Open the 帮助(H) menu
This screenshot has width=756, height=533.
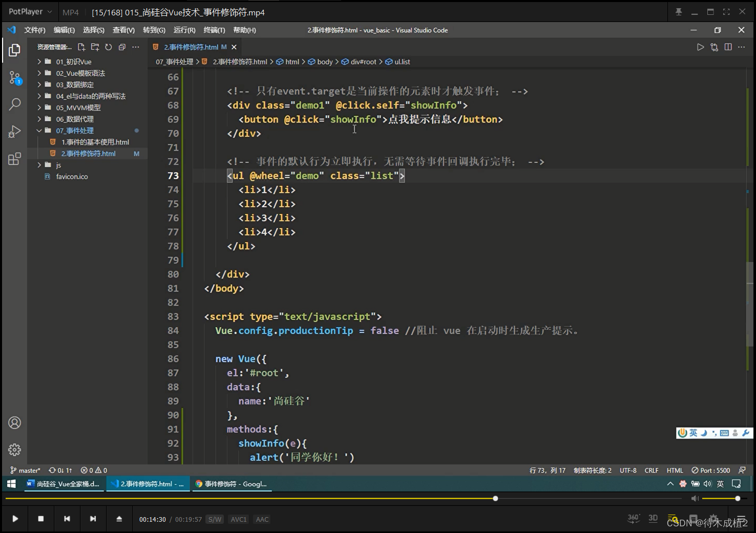(x=244, y=30)
